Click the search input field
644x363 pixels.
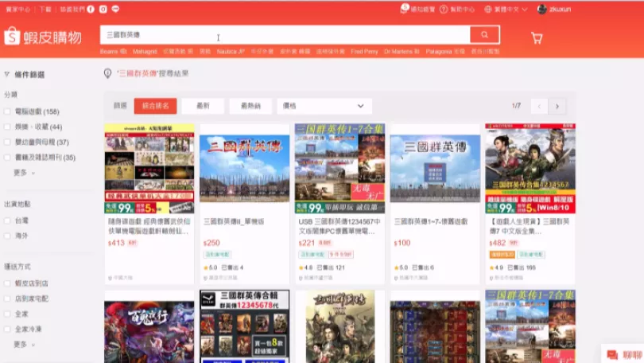(285, 35)
